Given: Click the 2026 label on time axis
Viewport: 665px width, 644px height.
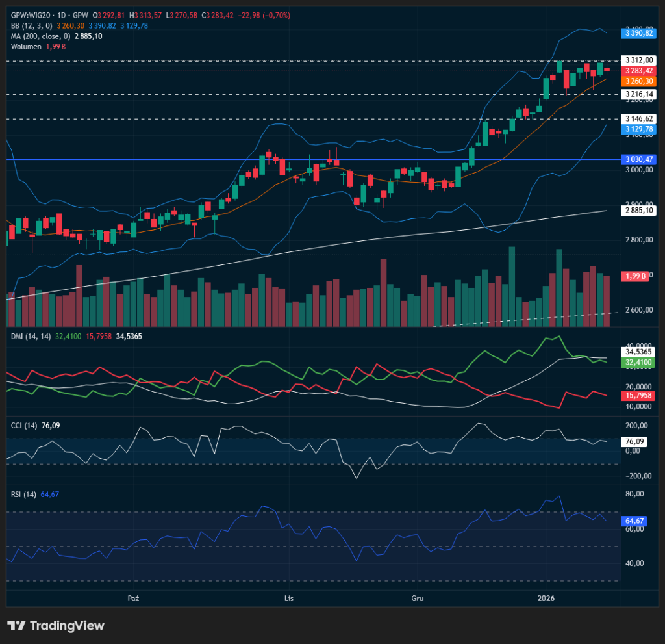Looking at the screenshot, I should pyautogui.click(x=547, y=597).
